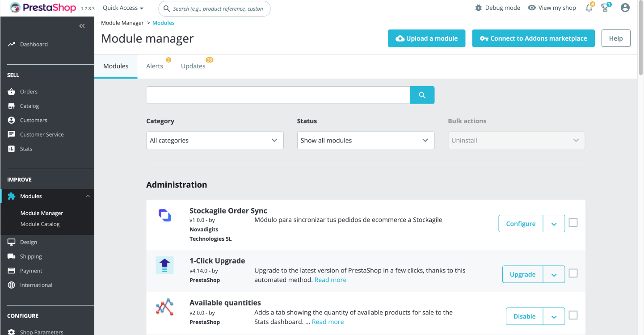Open the Show all modules status dropdown
Image resolution: width=644 pixels, height=335 pixels.
[366, 140]
